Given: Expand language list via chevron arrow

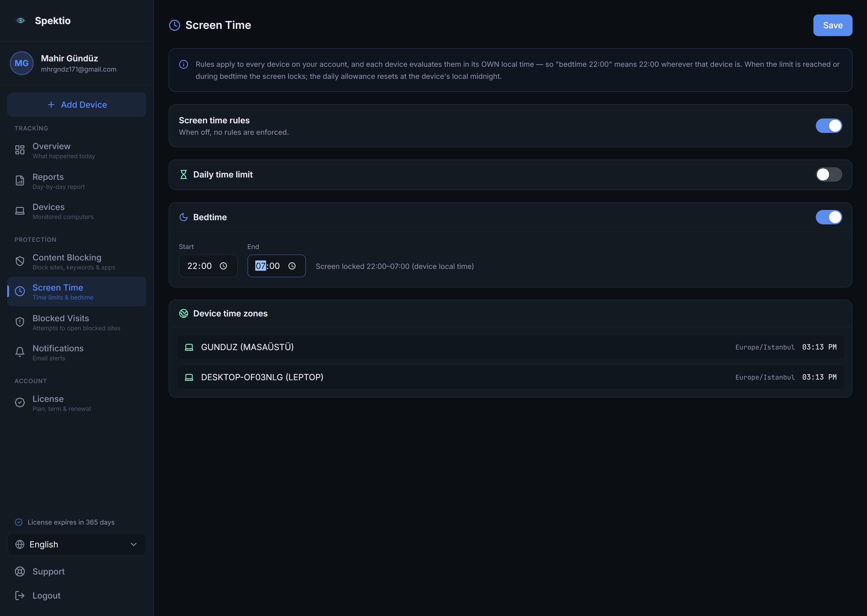Looking at the screenshot, I should point(134,544).
